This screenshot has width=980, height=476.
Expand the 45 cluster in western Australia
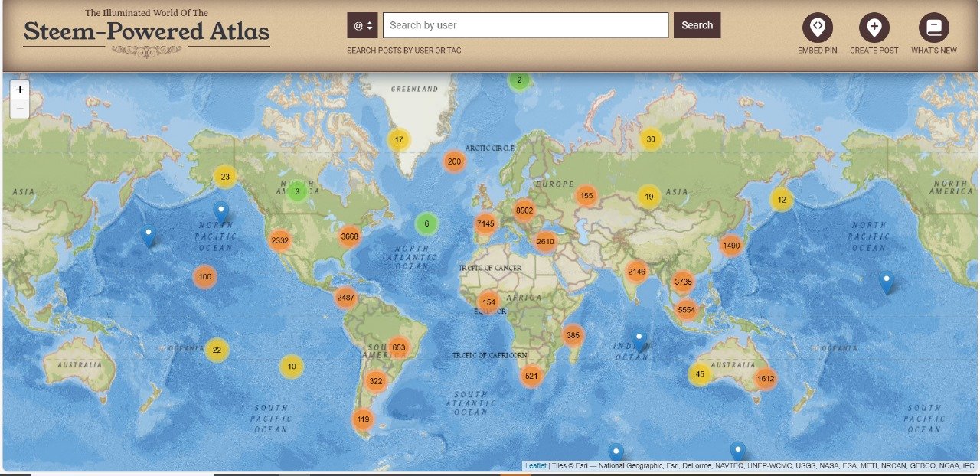pyautogui.click(x=700, y=374)
